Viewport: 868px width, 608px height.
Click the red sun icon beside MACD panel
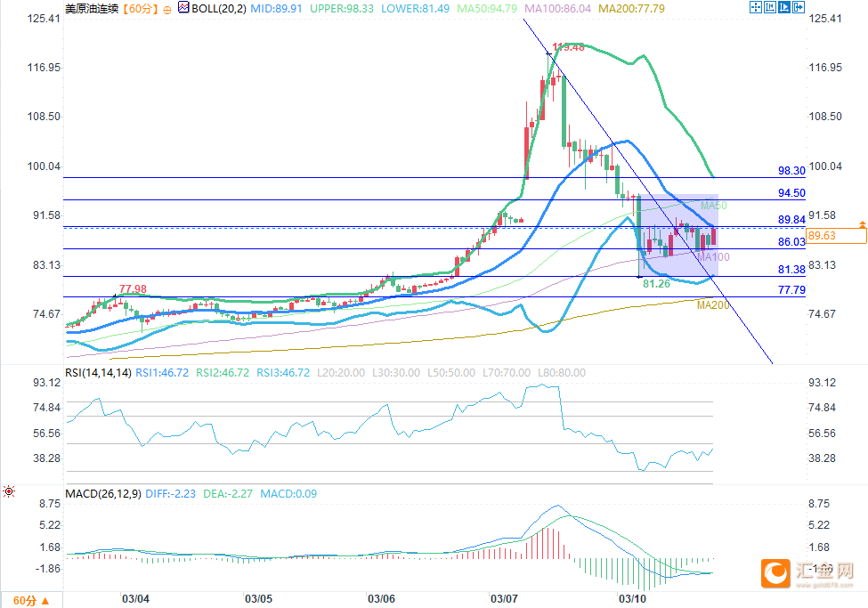9,491
